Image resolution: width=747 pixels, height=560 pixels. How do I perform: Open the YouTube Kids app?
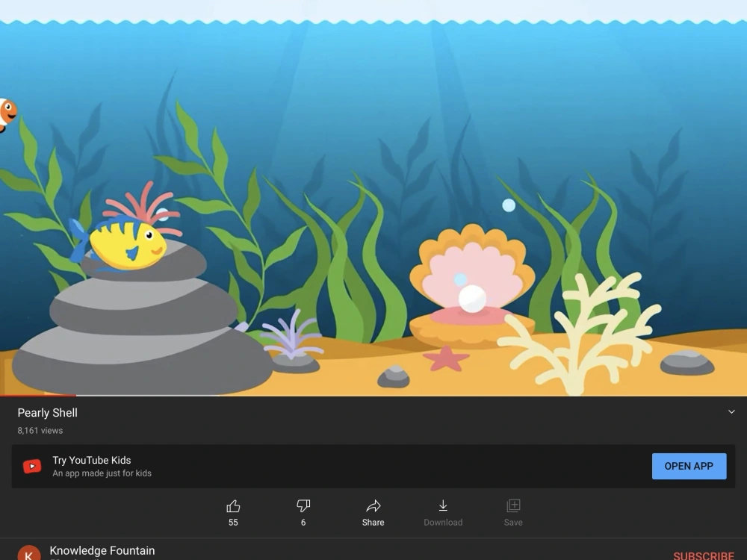[x=689, y=466]
